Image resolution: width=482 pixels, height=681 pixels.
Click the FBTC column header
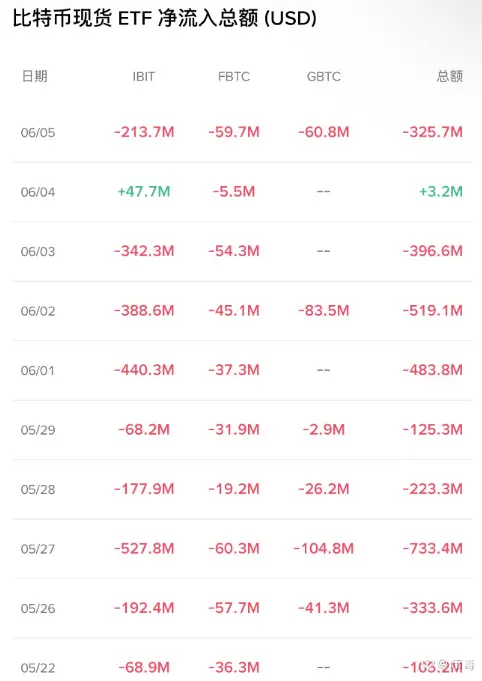point(234,76)
